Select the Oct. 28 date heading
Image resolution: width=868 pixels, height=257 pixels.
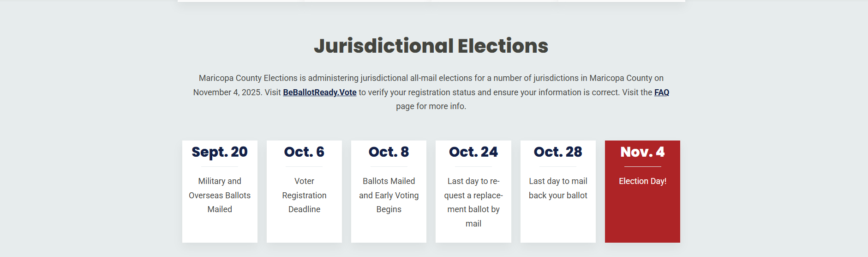[x=558, y=152]
